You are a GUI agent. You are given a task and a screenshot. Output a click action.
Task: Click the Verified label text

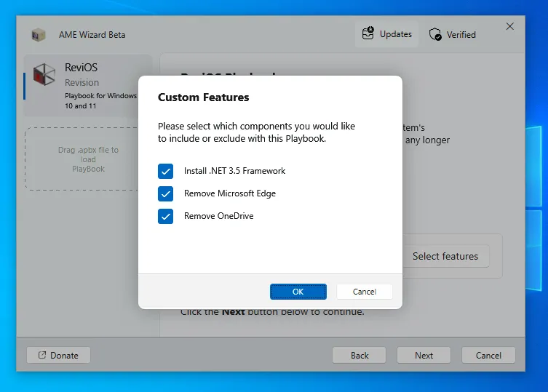point(461,35)
